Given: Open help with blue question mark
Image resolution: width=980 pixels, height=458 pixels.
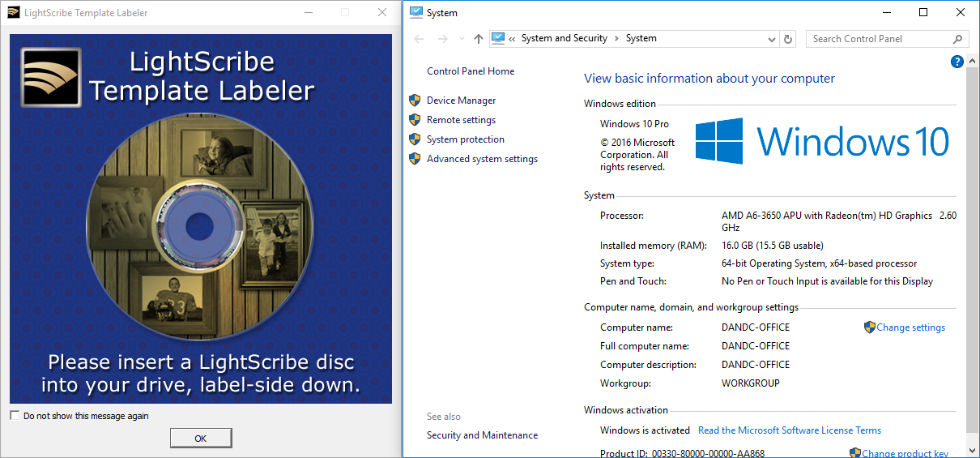Looking at the screenshot, I should [957, 62].
